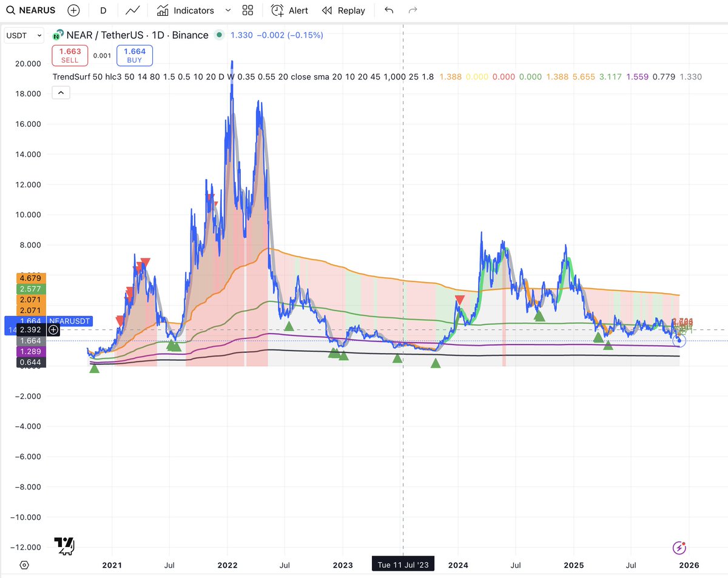Click the SELL 1.663 button

[x=69, y=55]
